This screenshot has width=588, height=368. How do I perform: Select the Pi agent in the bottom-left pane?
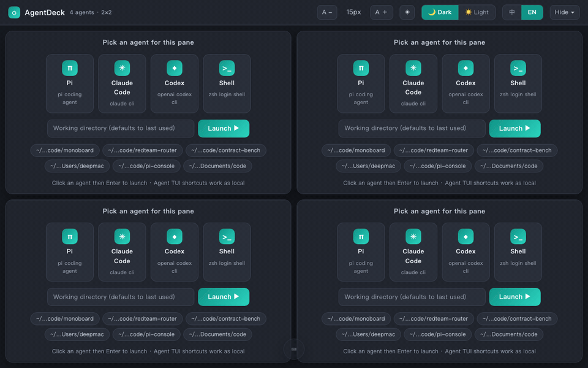70,252
